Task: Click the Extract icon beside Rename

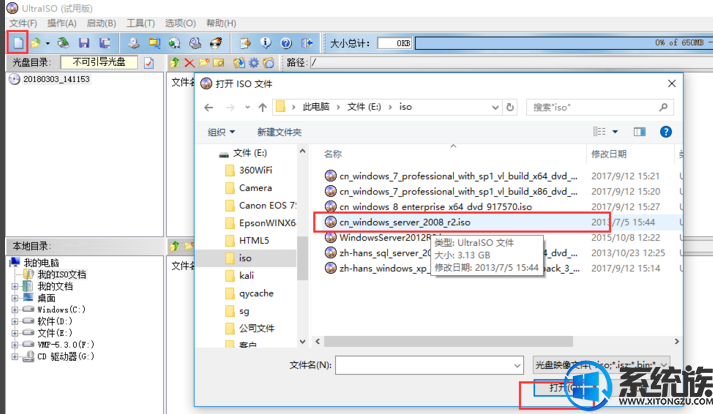Action: click(x=239, y=63)
